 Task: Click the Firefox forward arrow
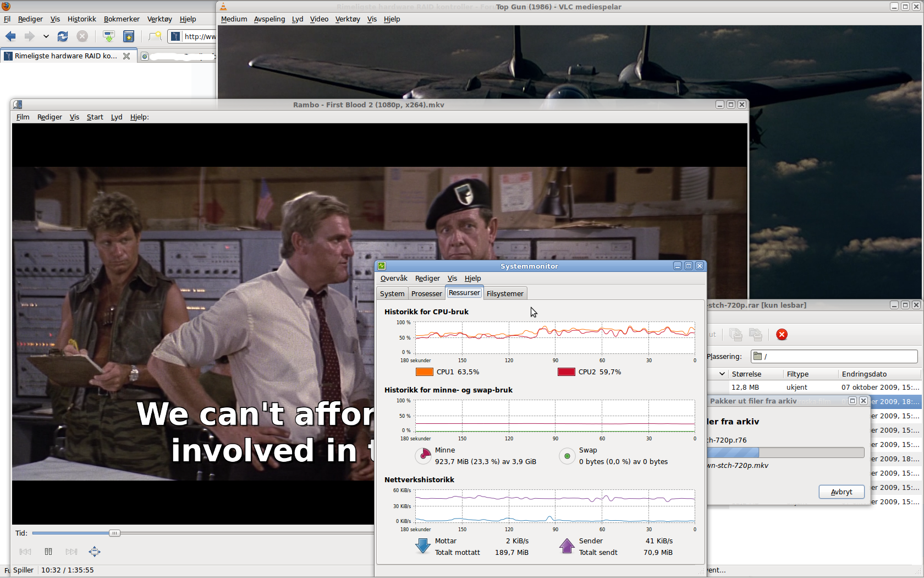(29, 36)
